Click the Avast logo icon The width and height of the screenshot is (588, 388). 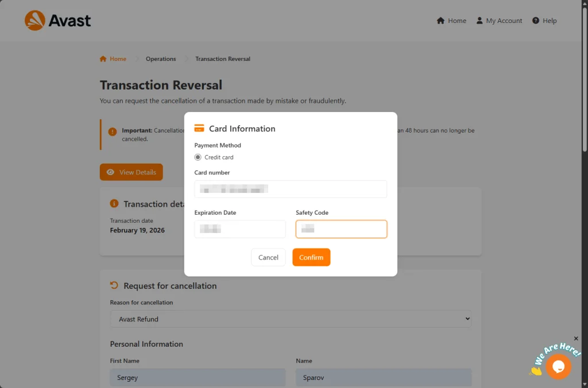click(35, 21)
